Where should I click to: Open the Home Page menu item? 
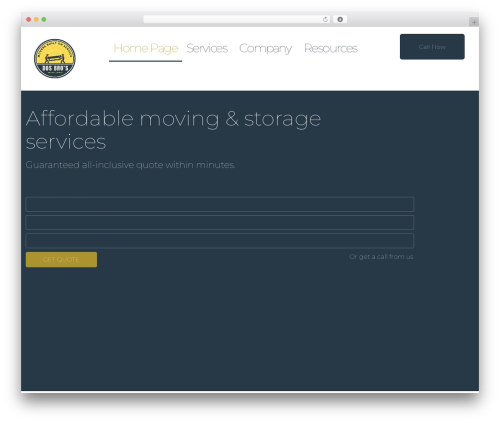146,49
